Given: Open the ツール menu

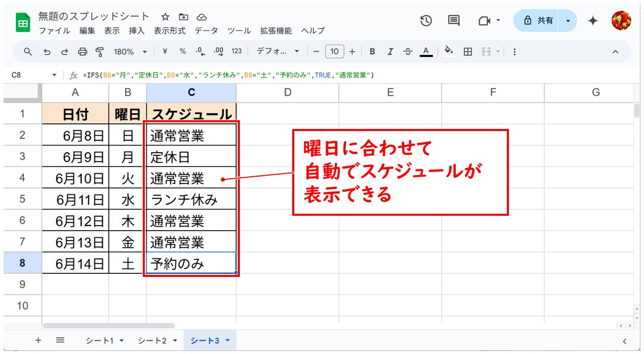Looking at the screenshot, I should click(x=239, y=31).
